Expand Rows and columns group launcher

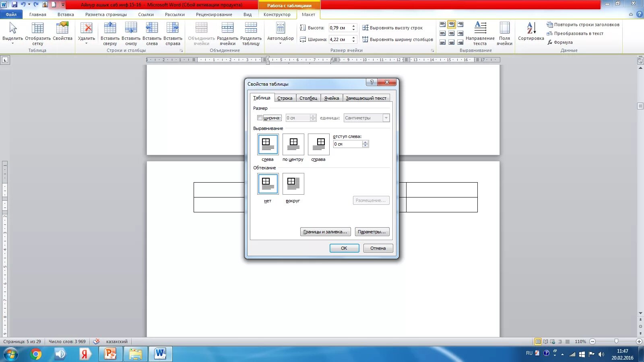tap(181, 51)
